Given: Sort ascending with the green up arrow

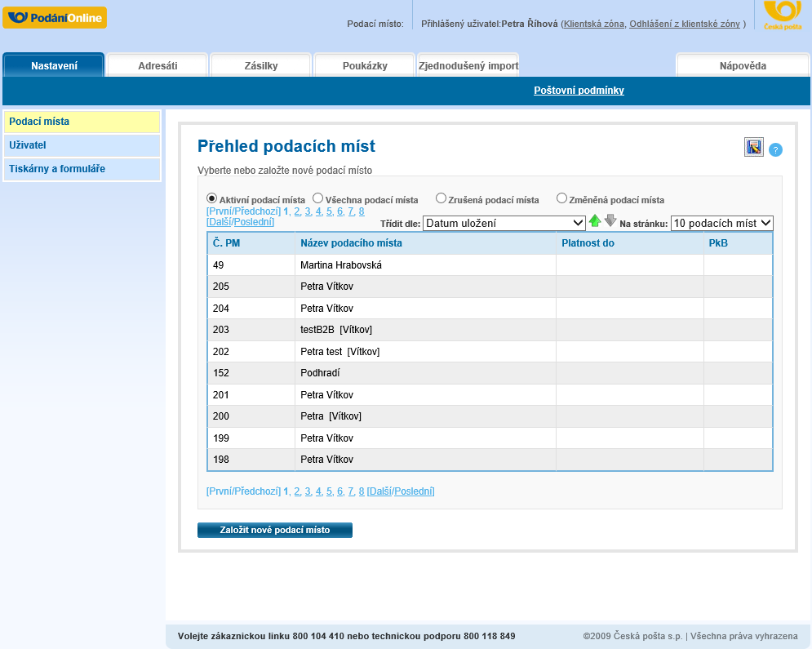Looking at the screenshot, I should tap(595, 221).
